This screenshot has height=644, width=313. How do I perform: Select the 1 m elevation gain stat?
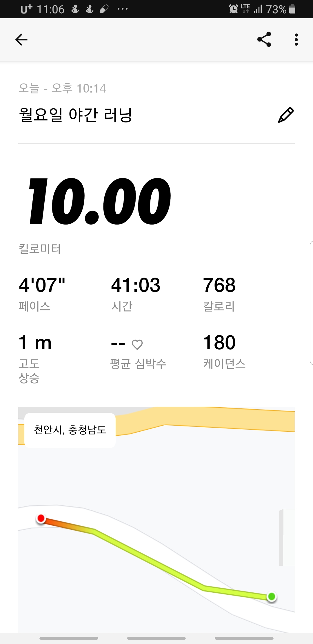pos(35,358)
